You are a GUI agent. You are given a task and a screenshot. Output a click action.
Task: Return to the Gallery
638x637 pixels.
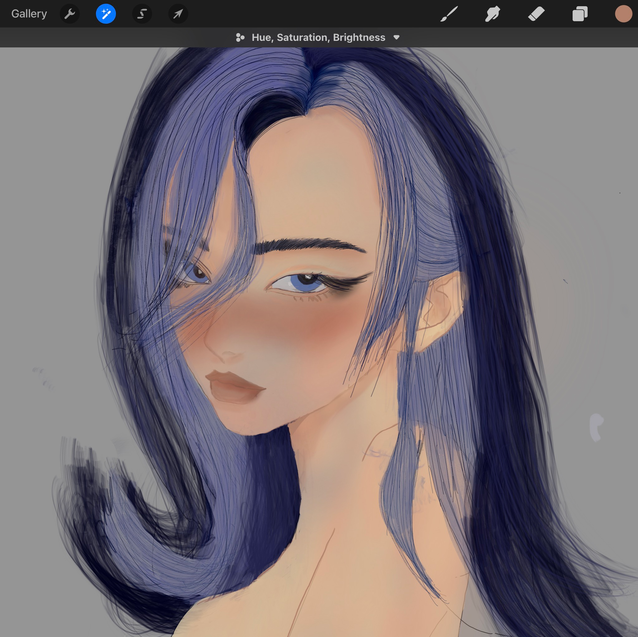click(29, 14)
